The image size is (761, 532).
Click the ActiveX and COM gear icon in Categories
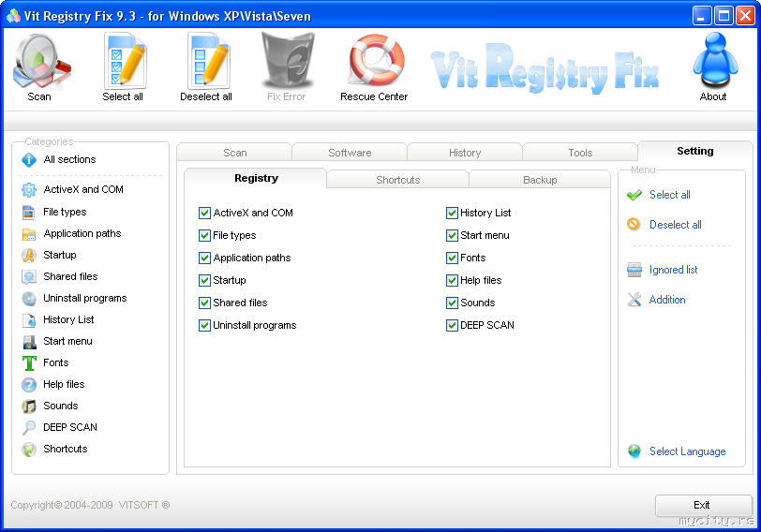29,189
